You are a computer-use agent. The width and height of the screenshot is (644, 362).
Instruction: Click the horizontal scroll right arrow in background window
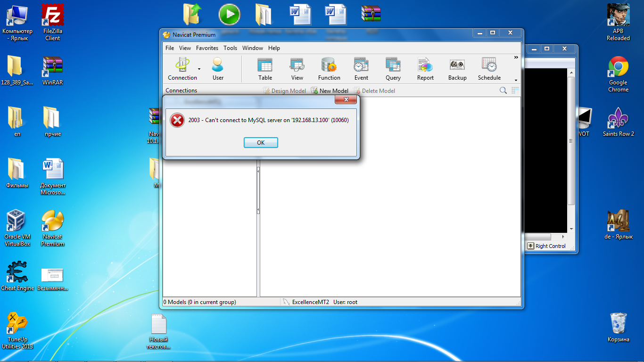tap(564, 237)
